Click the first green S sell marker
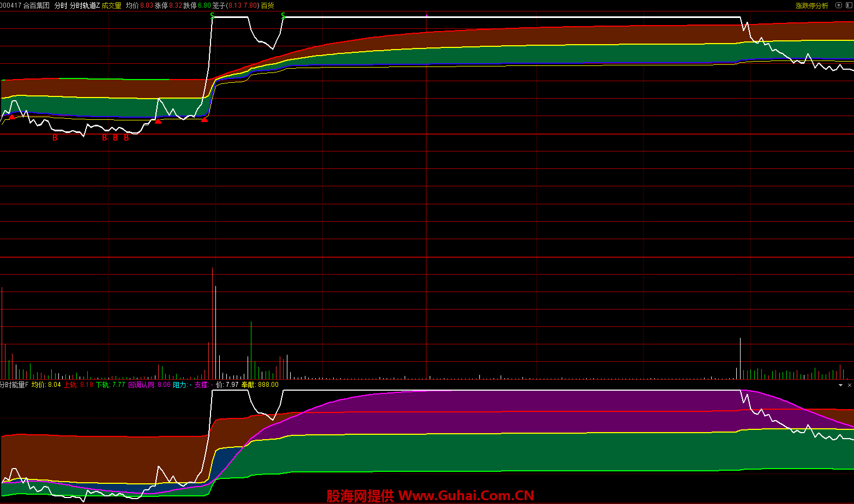854x504 pixels. click(212, 16)
